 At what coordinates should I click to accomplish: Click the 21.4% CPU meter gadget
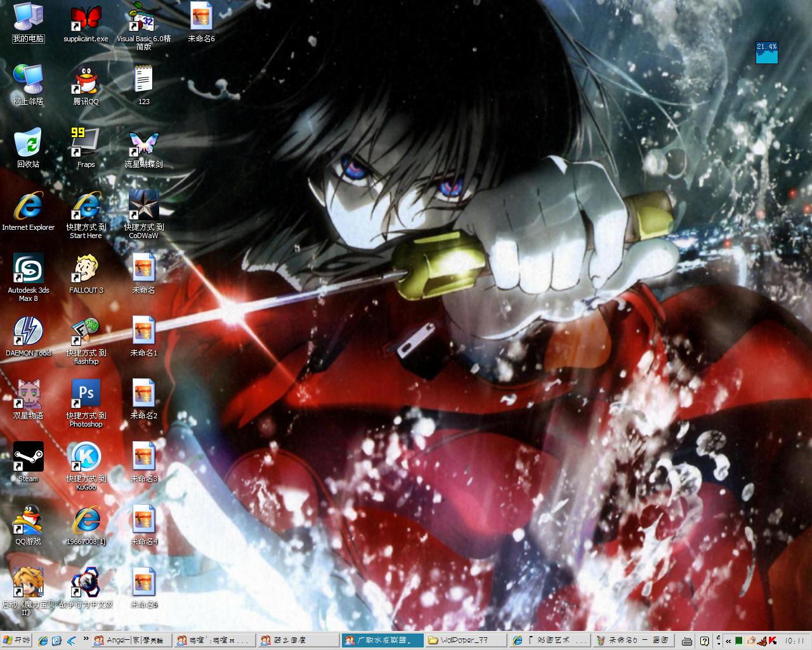point(766,52)
